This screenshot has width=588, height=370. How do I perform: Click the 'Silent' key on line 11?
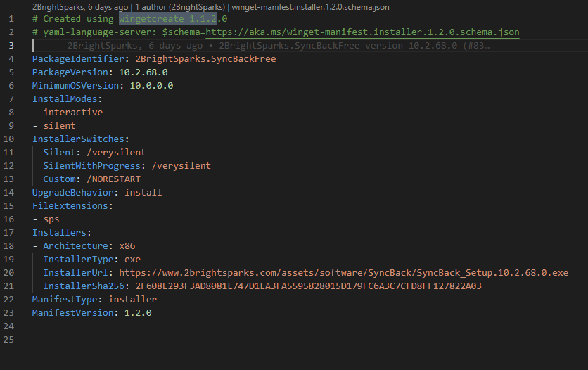pyautogui.click(x=59, y=153)
